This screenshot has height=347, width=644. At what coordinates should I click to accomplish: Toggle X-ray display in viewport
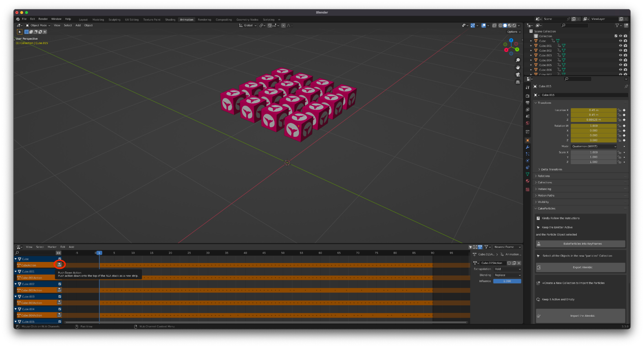pos(494,25)
